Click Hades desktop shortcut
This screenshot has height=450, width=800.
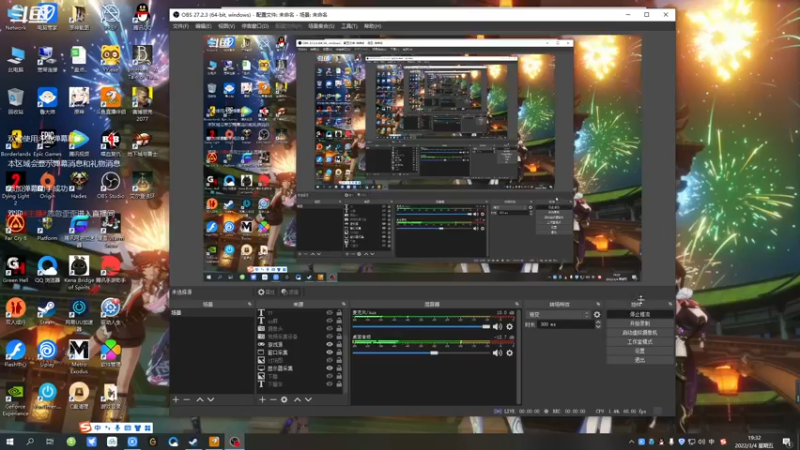coord(79,186)
